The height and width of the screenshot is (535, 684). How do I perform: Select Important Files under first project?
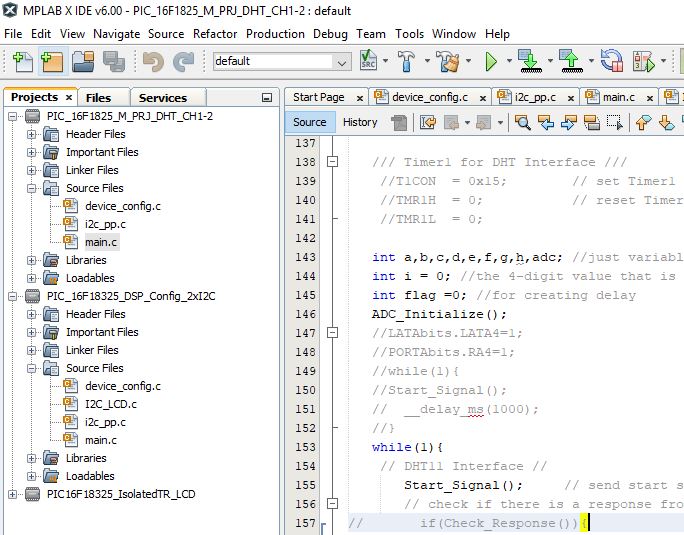102,152
